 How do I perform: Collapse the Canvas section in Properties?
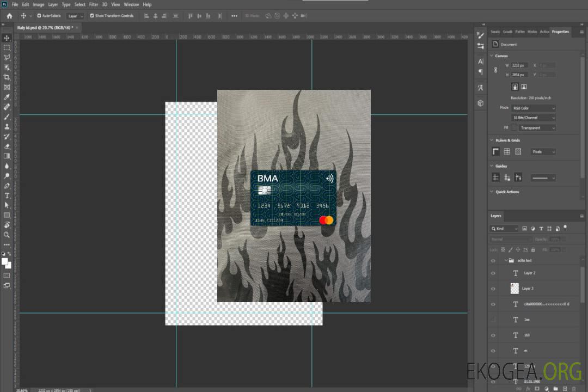pos(492,56)
